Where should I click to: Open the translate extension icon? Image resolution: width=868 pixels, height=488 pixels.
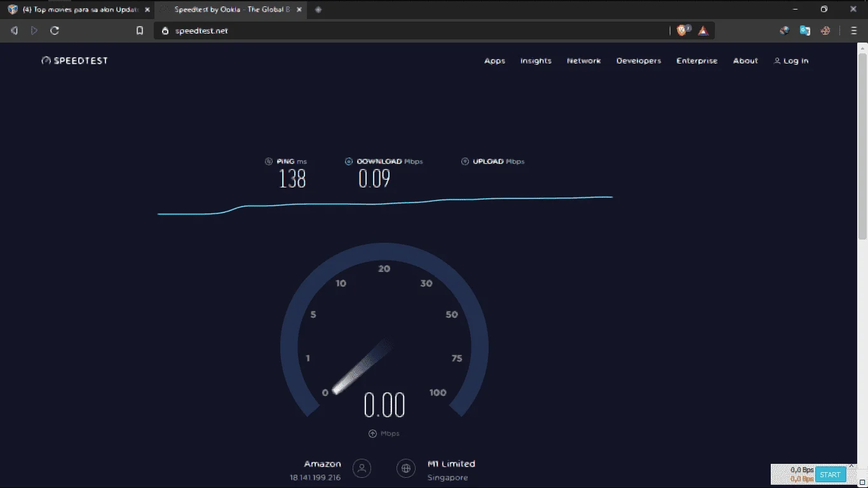point(805,30)
